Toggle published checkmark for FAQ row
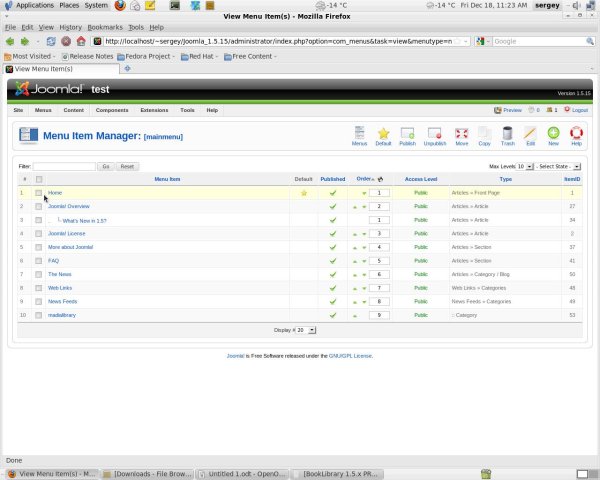 tap(333, 261)
